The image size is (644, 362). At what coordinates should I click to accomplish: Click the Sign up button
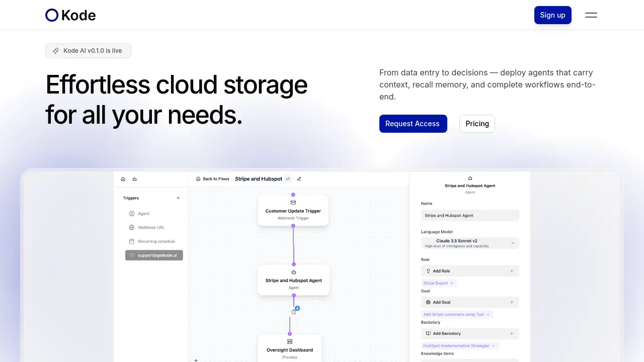click(x=552, y=15)
